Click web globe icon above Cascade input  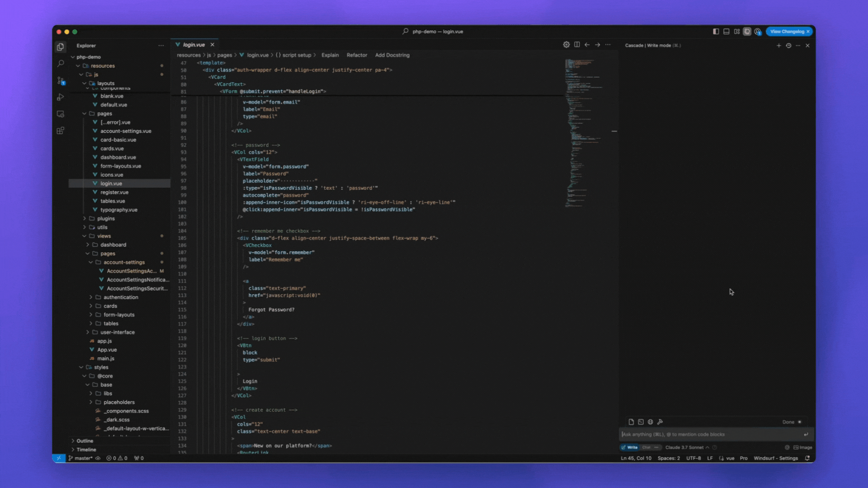click(650, 422)
